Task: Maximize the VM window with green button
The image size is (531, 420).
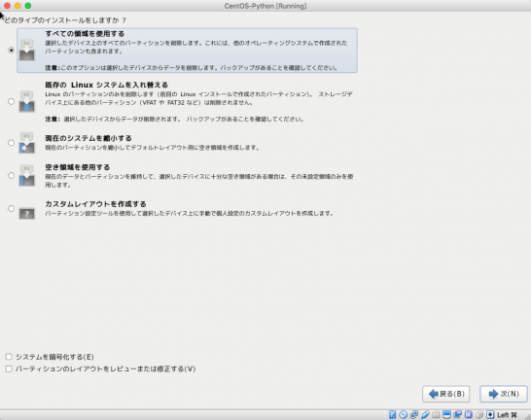Action: [28, 6]
